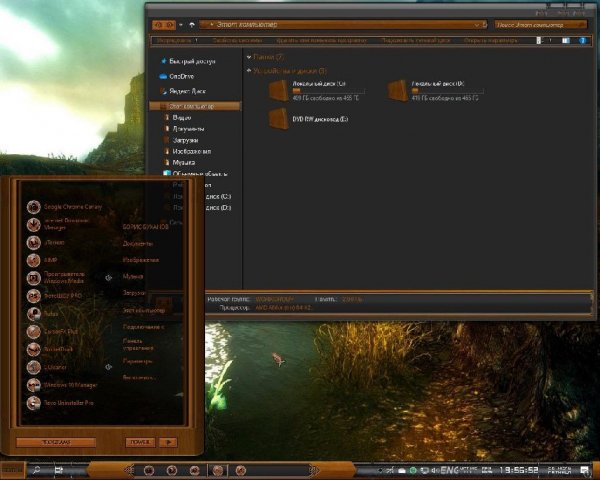
Task: Open the power options arrow button in start menu
Action: [x=168, y=442]
